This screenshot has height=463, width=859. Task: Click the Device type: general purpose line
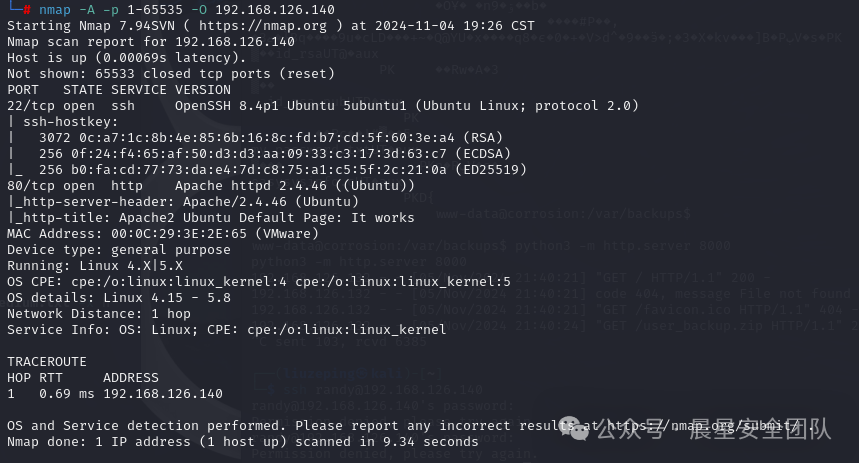tap(118, 250)
